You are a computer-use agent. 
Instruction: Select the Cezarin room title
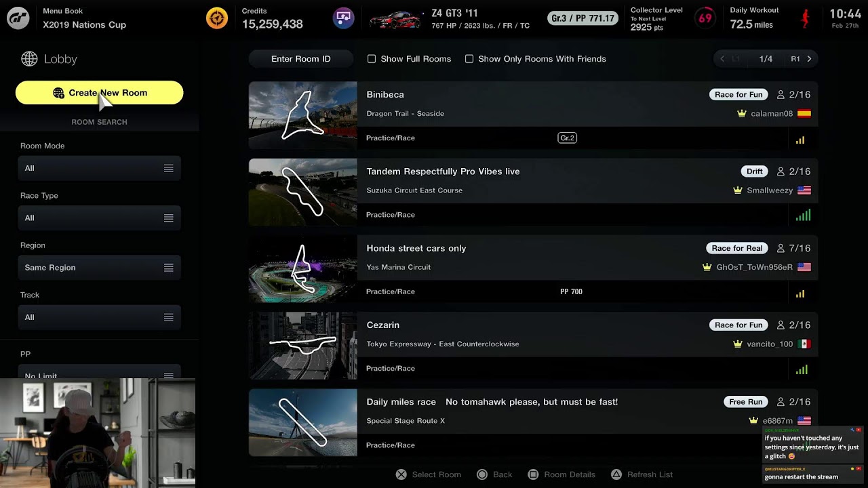click(383, 325)
